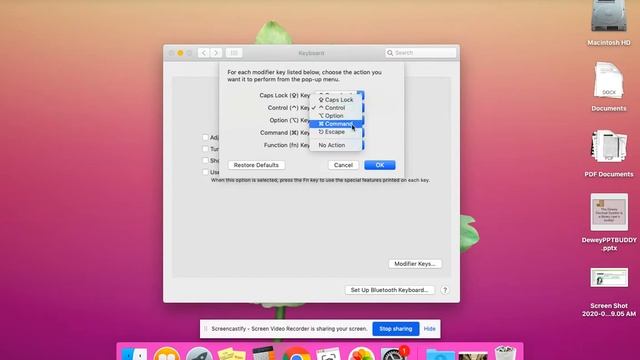Screen dimensions: 640x360
Task: Choose Caps Lock from the pop-up menu
Action: 336,100
